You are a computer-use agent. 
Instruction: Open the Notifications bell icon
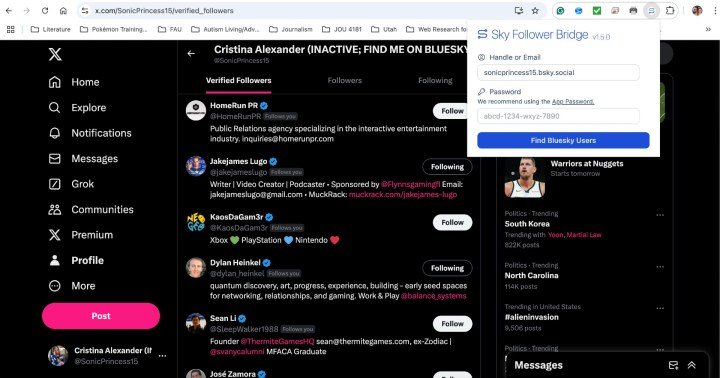click(x=55, y=133)
